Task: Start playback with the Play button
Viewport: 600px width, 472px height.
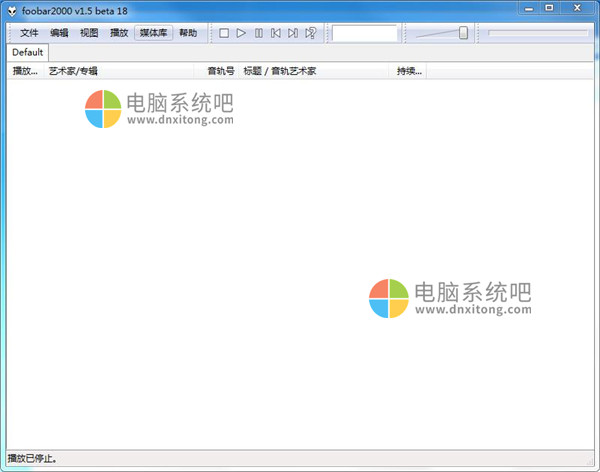Action: 241,33
